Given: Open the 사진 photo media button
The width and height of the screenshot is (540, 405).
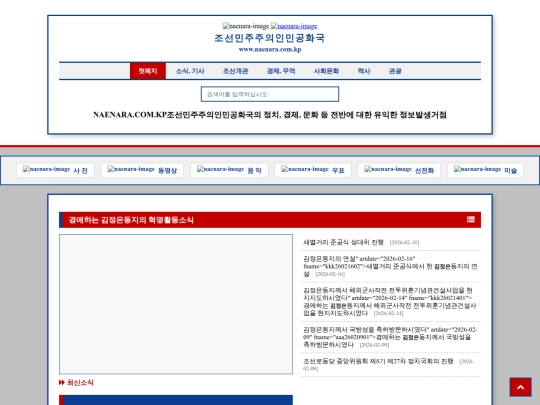Looking at the screenshot, I should click(55, 170).
